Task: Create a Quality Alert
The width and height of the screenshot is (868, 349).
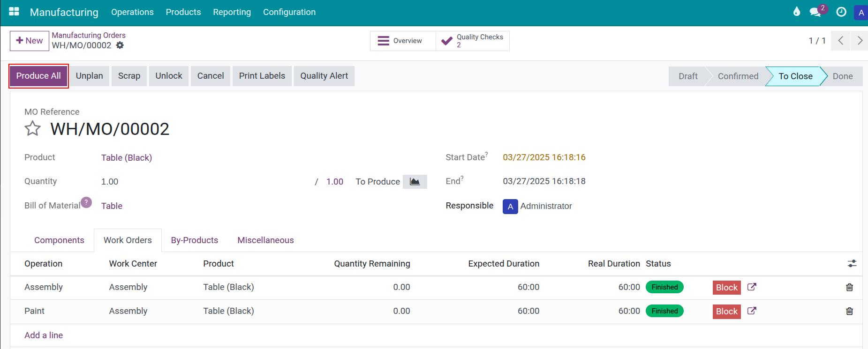Action: 324,76
